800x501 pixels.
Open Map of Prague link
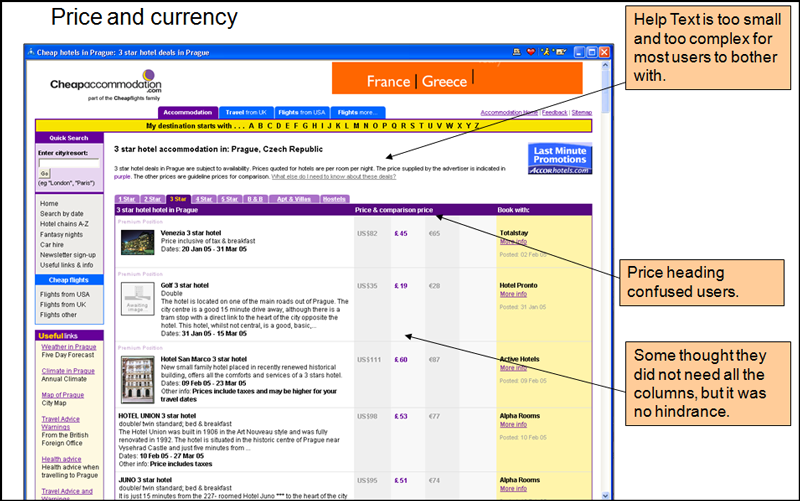coord(63,395)
